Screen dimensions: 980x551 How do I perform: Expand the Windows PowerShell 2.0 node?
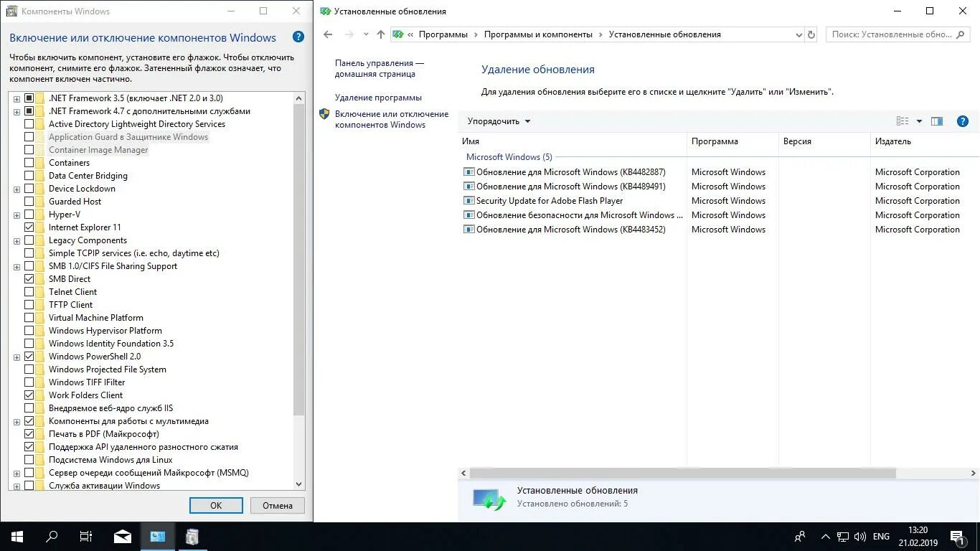[x=17, y=357]
